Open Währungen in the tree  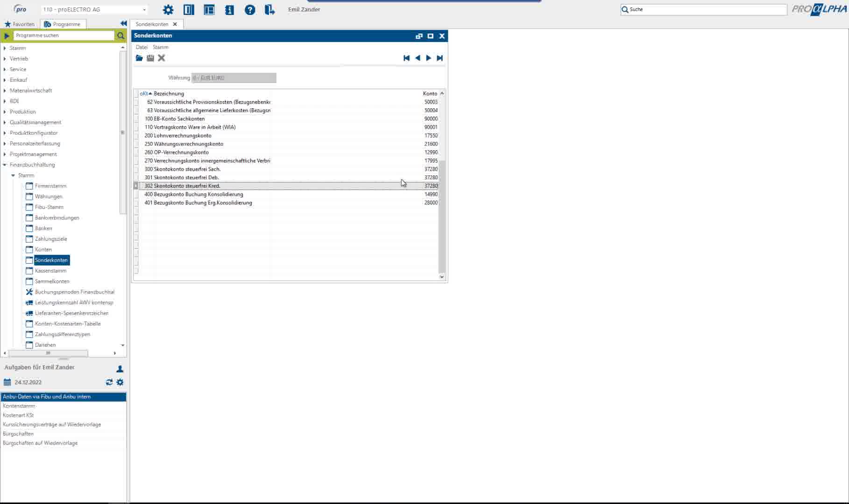click(49, 196)
